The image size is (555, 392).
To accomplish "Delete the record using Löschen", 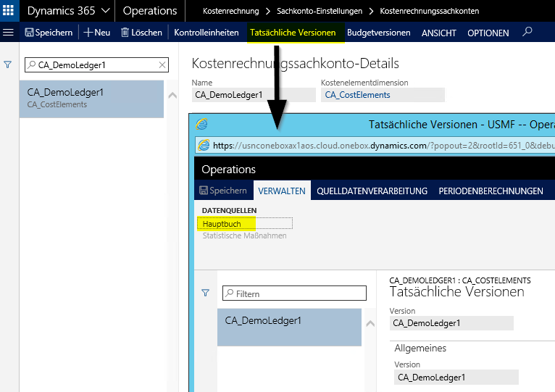I will pyautogui.click(x=141, y=33).
